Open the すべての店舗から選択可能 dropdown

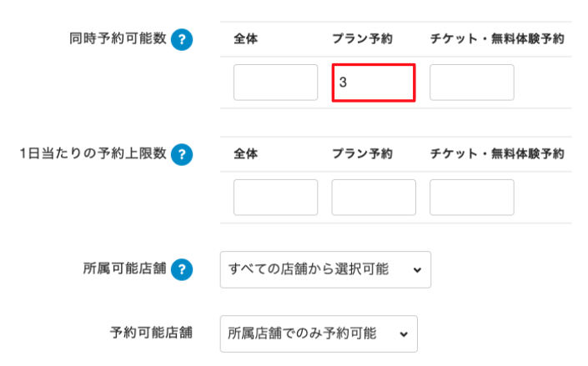click(x=325, y=269)
